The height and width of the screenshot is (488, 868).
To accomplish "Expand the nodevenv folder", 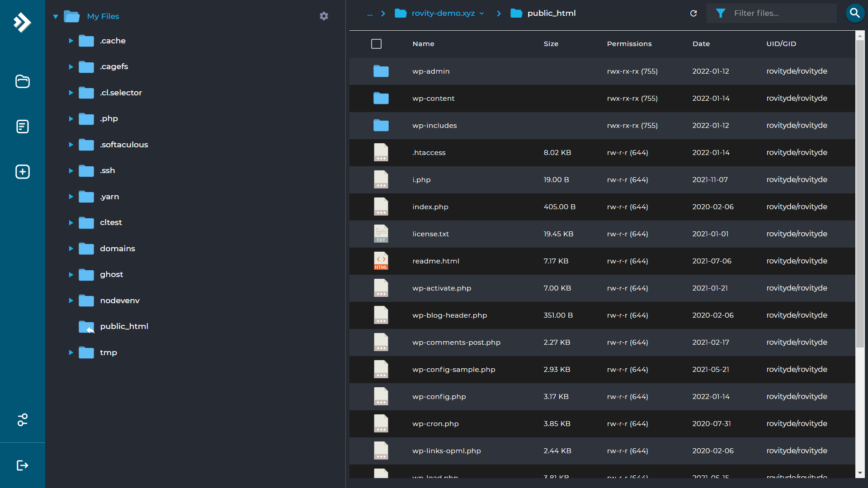I will pyautogui.click(x=71, y=300).
